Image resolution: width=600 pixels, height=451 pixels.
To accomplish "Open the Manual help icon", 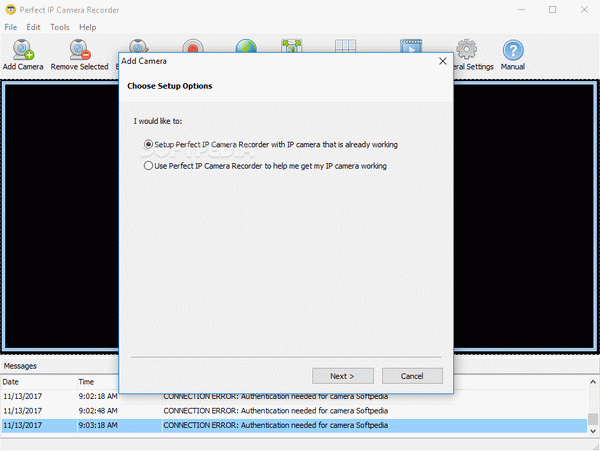I will point(513,50).
